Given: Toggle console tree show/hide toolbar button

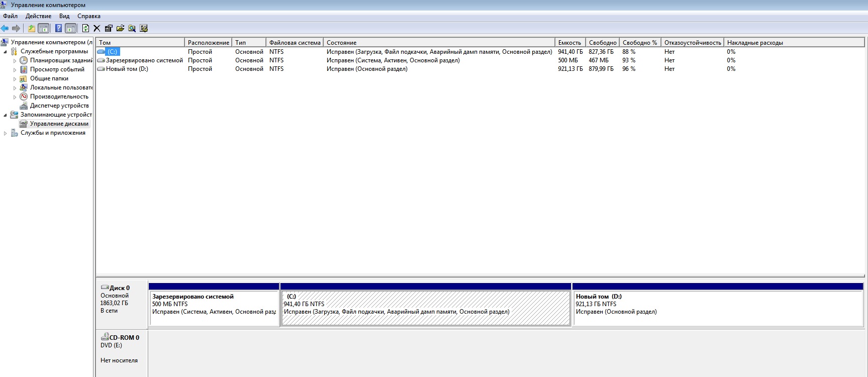Looking at the screenshot, I should click(x=44, y=29).
